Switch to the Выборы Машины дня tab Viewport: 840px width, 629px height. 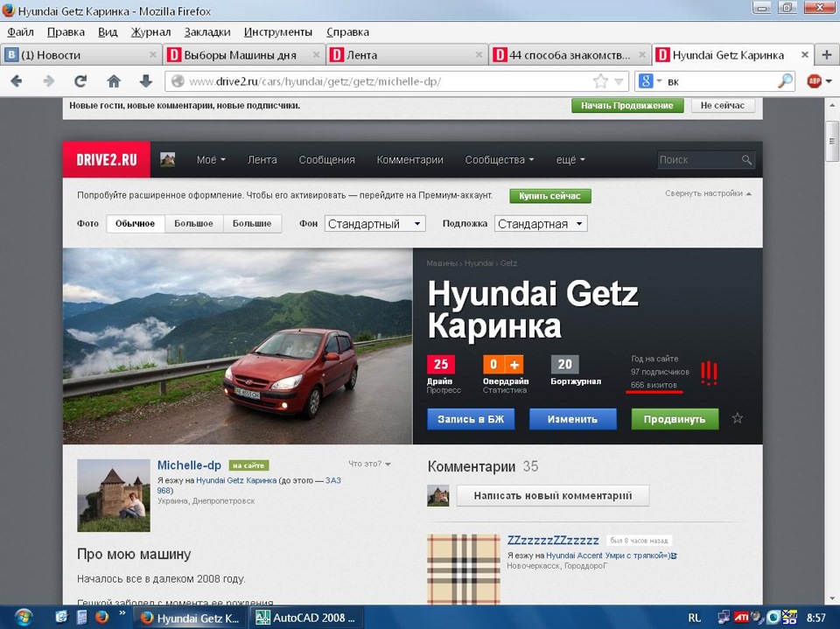244,54
